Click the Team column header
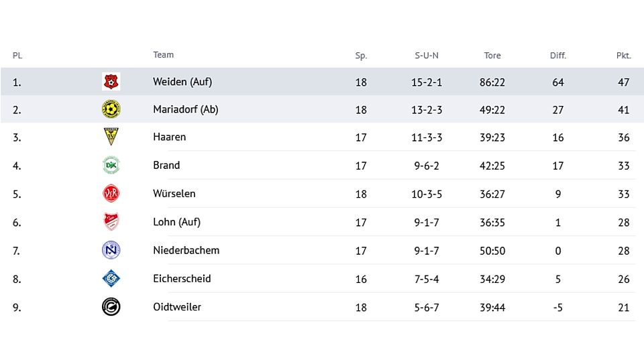Image resolution: width=644 pixels, height=362 pixels. coord(164,54)
